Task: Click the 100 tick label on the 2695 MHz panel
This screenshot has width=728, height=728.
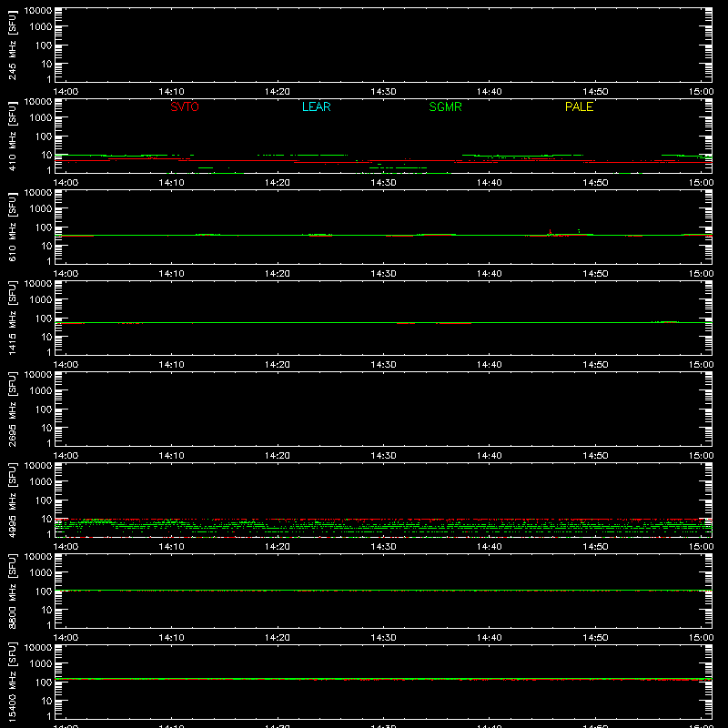Action: pos(44,409)
